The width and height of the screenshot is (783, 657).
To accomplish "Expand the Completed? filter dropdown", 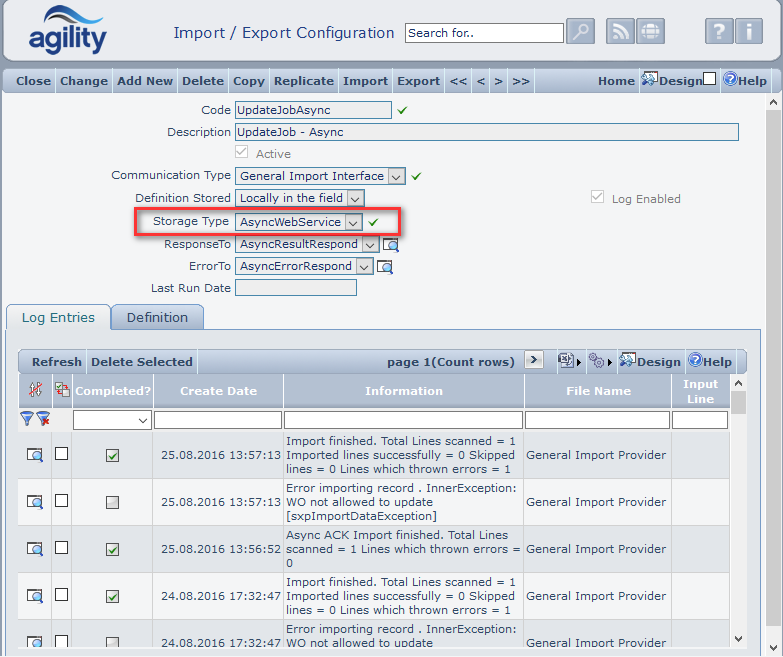I will (x=141, y=421).
